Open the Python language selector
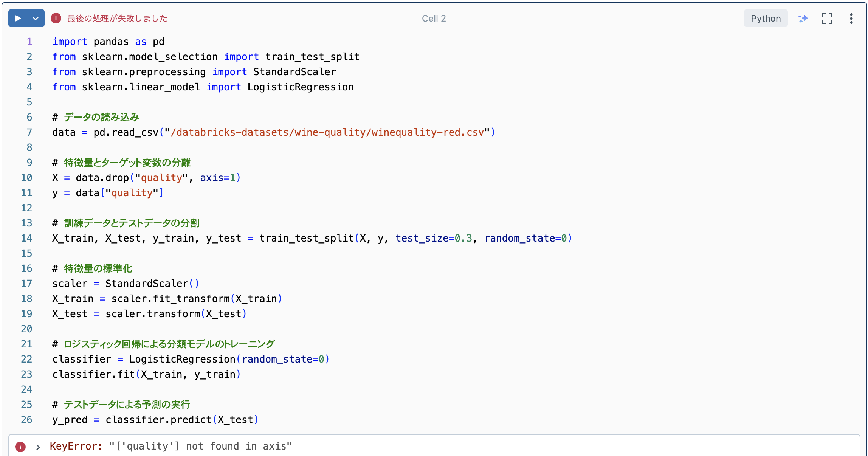868x456 pixels. coord(766,18)
